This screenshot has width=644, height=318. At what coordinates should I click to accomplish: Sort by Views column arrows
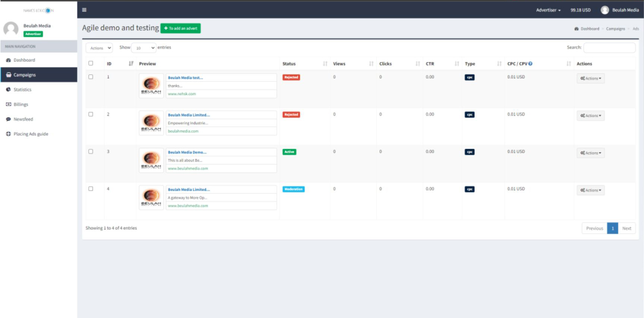click(371, 64)
